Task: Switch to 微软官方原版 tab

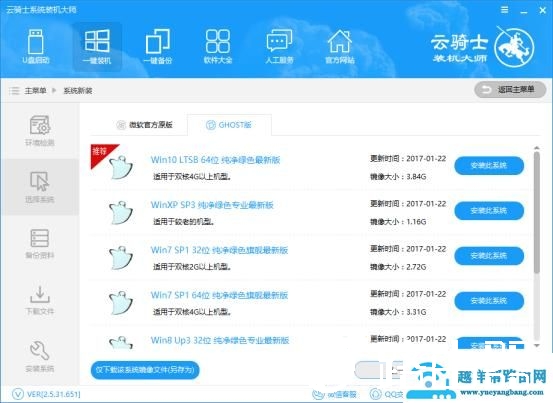Action: pyautogui.click(x=144, y=124)
